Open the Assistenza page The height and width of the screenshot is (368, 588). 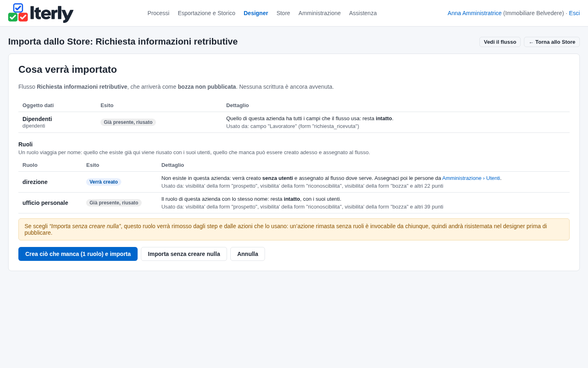pos(363,13)
